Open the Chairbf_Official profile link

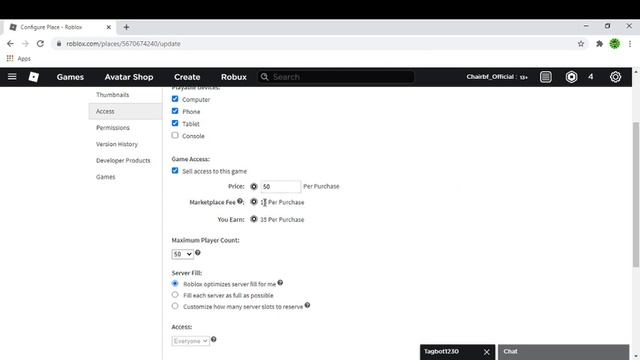tap(491, 77)
